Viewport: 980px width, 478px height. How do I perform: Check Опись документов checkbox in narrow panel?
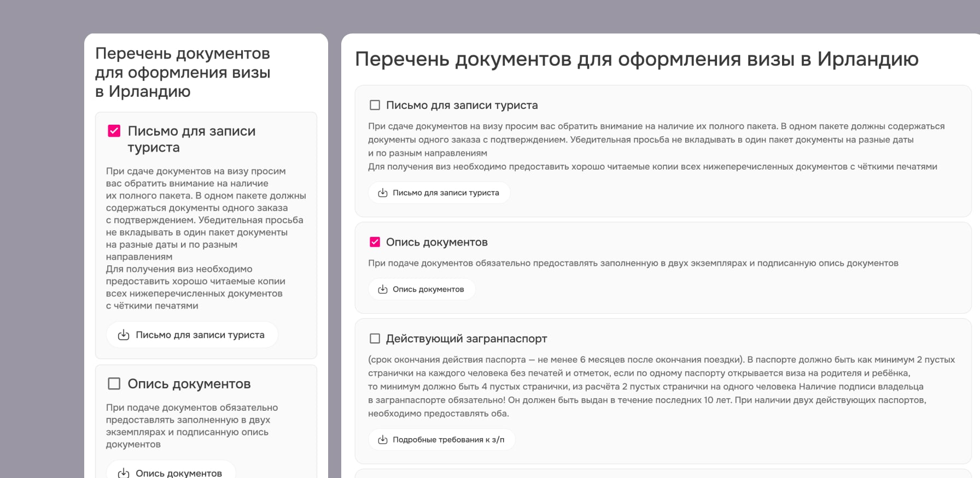114,384
